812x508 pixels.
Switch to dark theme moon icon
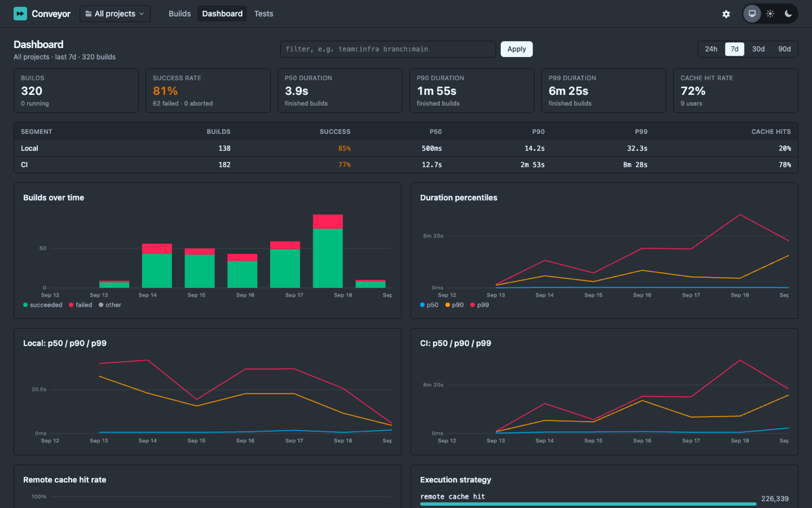tap(788, 14)
